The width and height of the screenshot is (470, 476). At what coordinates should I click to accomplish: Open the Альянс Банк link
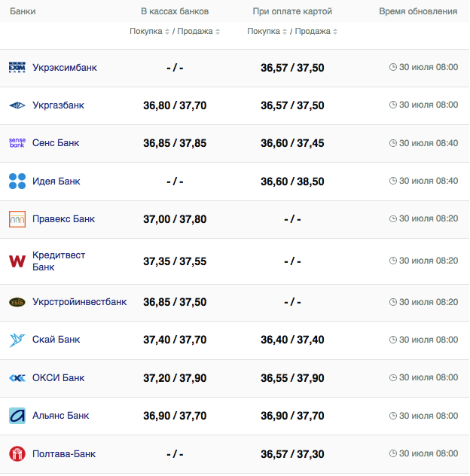(60, 416)
